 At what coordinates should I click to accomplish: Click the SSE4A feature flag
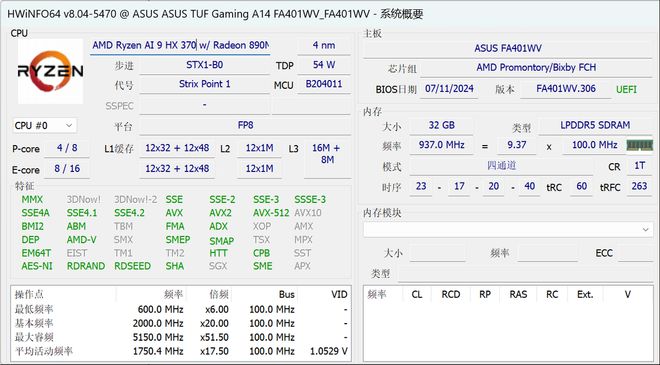coord(35,213)
